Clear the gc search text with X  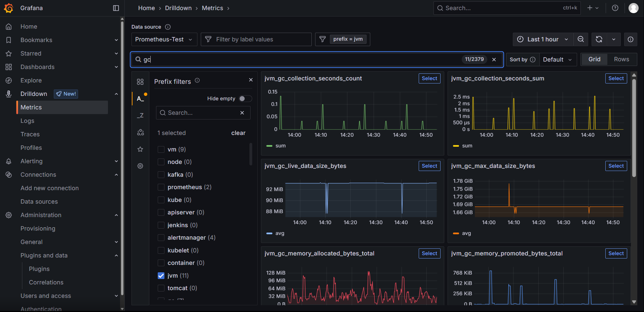(x=494, y=60)
